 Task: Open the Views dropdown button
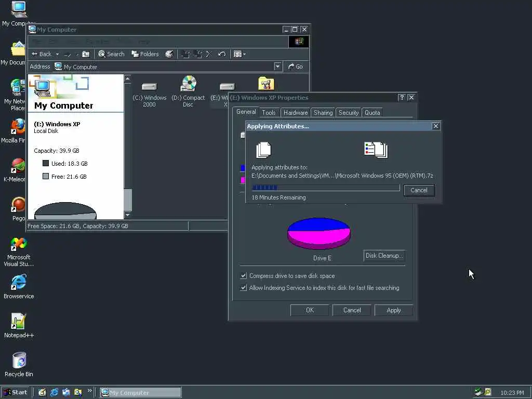(240, 54)
